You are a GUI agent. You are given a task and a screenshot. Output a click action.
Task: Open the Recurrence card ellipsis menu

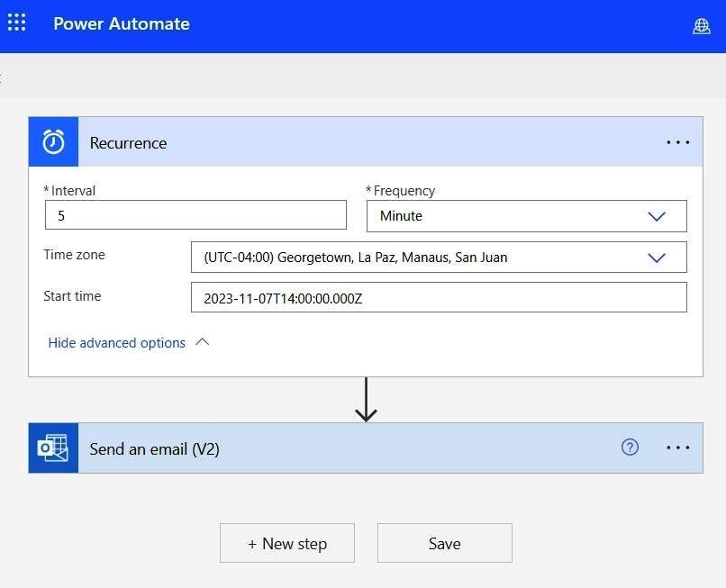click(677, 142)
